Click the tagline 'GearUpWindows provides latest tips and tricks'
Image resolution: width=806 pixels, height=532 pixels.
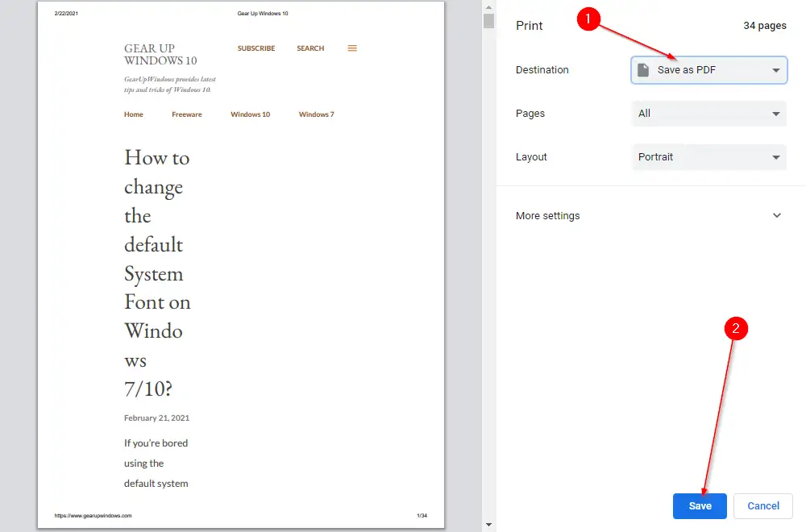click(169, 85)
